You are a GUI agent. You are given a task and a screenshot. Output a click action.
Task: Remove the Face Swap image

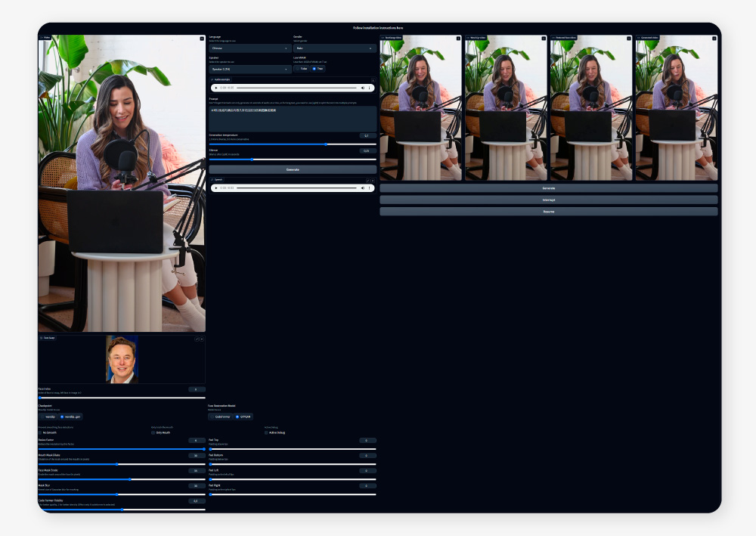[x=202, y=339]
